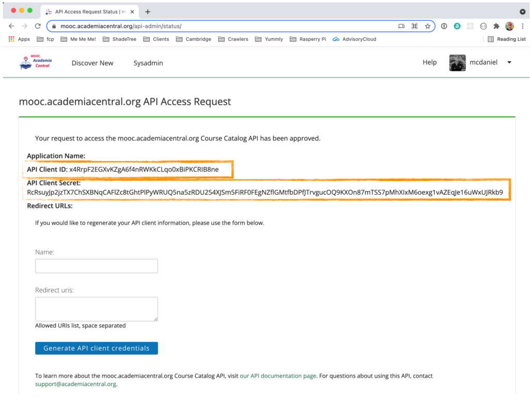Open the Discover New menu item
This screenshot has height=407, width=532.
tap(92, 63)
